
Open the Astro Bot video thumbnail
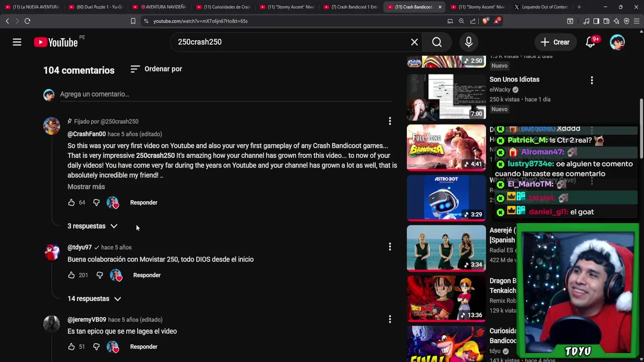(x=446, y=198)
